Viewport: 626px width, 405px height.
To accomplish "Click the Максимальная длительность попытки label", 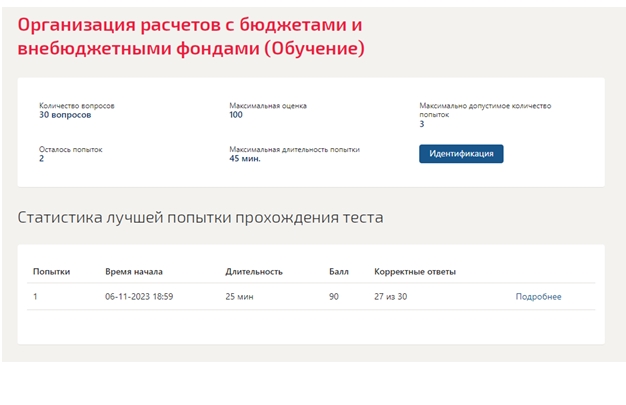I will point(295,149).
